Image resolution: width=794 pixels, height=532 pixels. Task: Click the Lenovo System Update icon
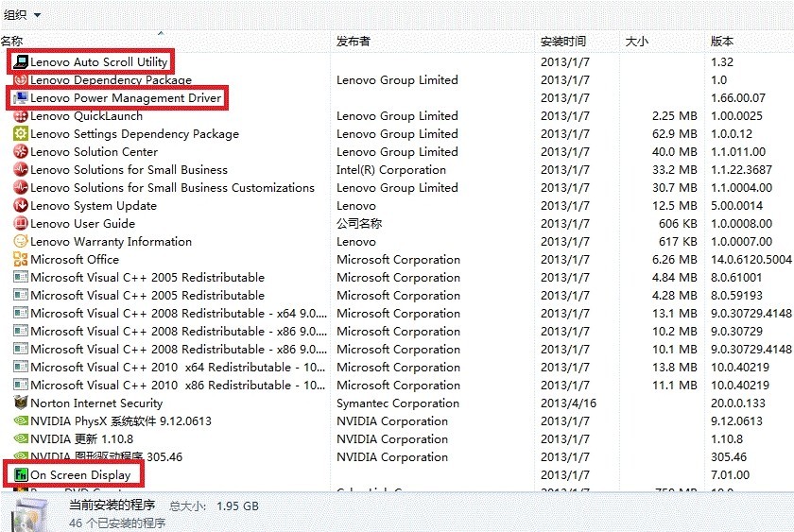click(x=21, y=205)
